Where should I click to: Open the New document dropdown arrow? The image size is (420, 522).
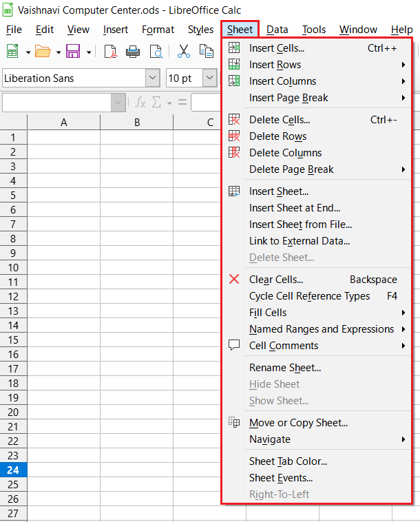coord(28,52)
